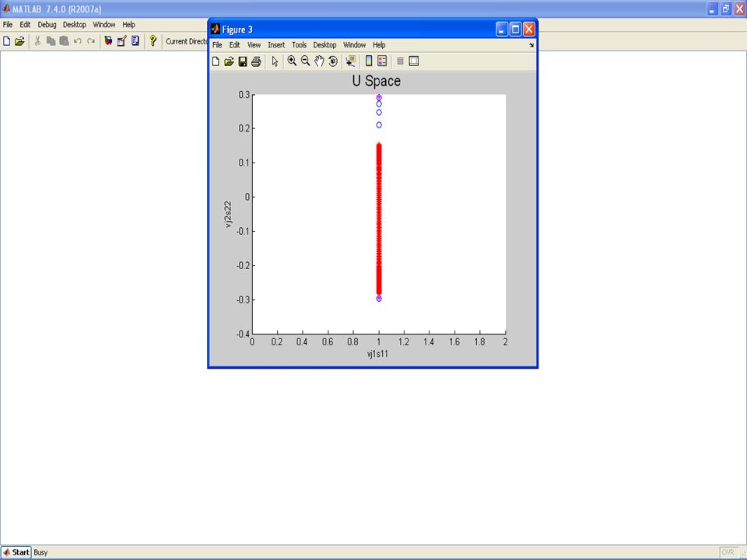Open Desktop menu in Figure 3 window

pos(325,45)
